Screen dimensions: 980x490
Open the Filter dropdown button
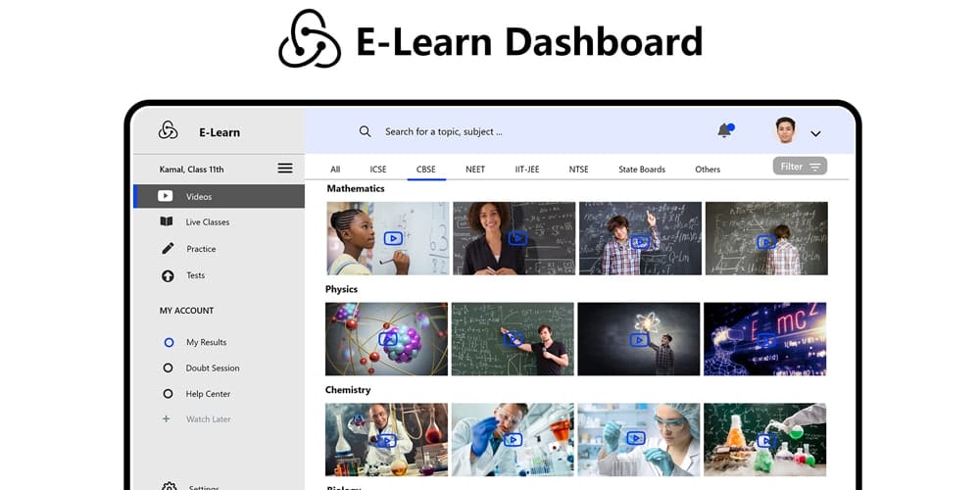pyautogui.click(x=800, y=167)
